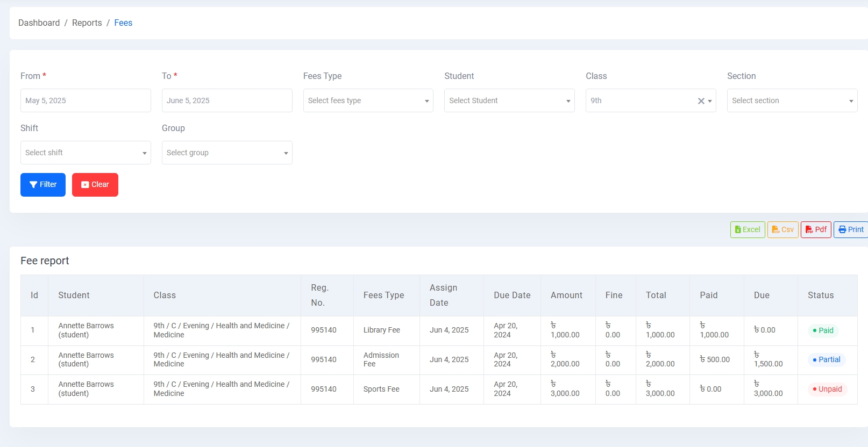Go to Dashboard in the breadcrumb
This screenshot has width=868, height=447.
click(x=39, y=23)
